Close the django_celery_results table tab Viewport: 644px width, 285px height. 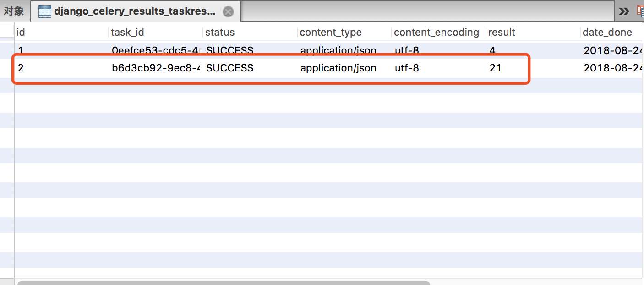(228, 12)
